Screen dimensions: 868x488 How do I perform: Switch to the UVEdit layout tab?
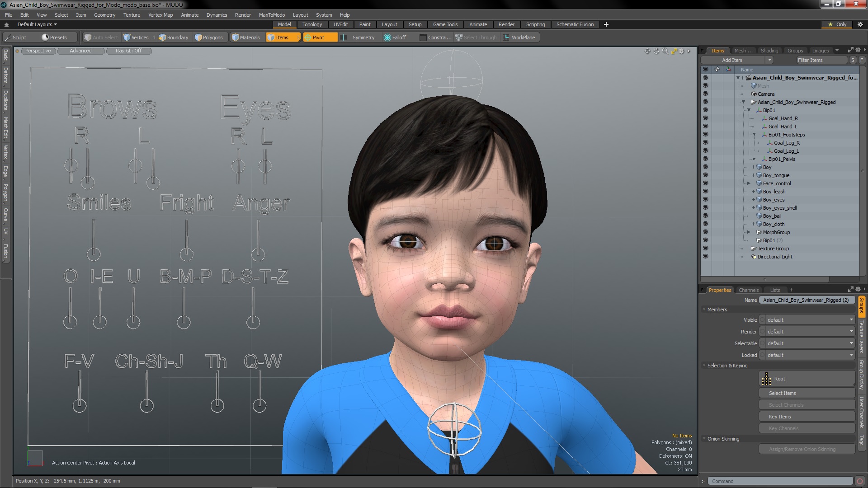340,24
